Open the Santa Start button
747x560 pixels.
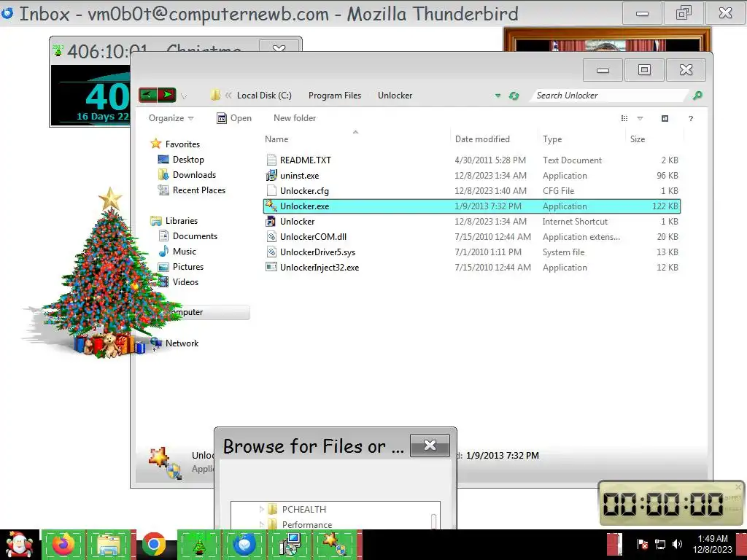[x=19, y=545]
